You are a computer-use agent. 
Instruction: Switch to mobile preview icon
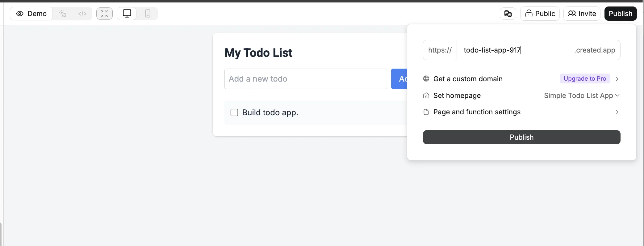coord(148,14)
